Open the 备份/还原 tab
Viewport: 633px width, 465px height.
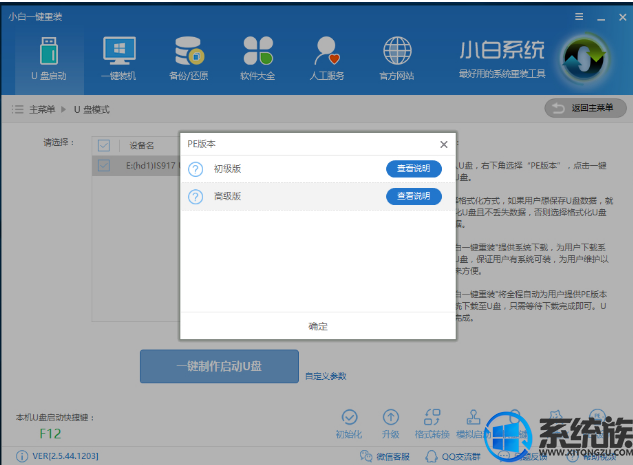[189, 59]
